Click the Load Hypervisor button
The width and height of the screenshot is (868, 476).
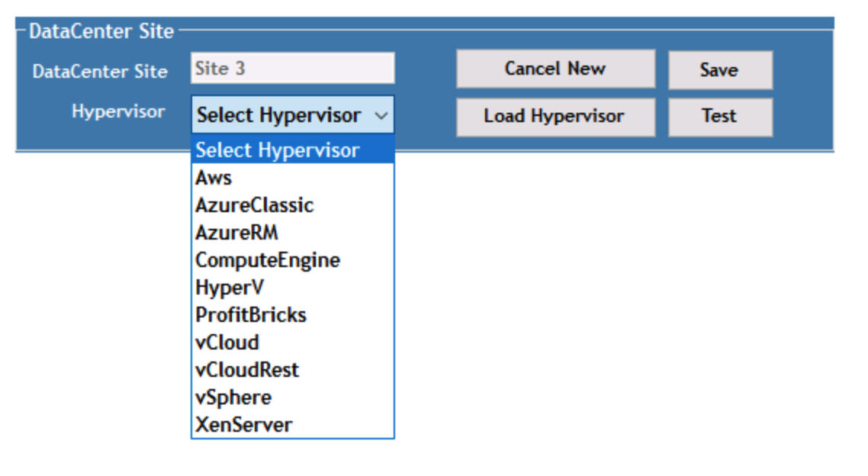pyautogui.click(x=555, y=117)
